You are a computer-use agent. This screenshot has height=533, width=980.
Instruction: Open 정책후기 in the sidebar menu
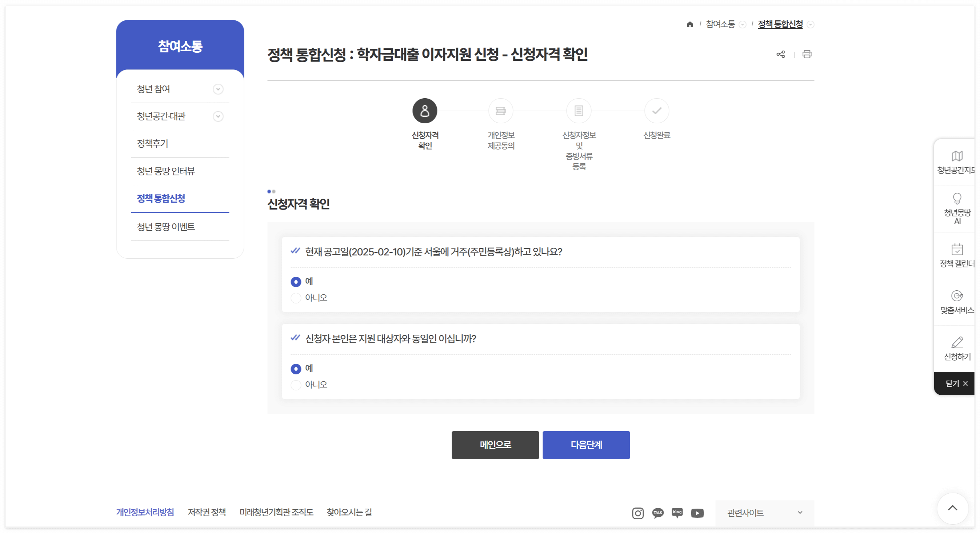tap(153, 144)
